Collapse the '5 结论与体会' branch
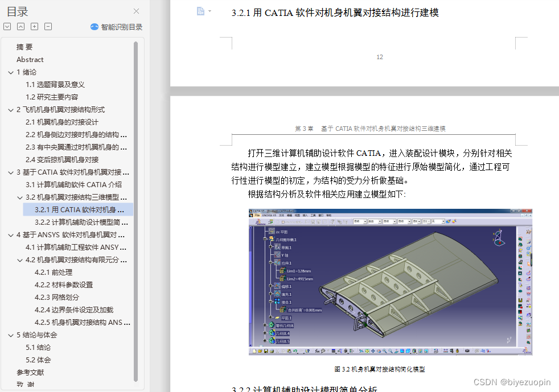The image size is (559, 392). [x=10, y=335]
